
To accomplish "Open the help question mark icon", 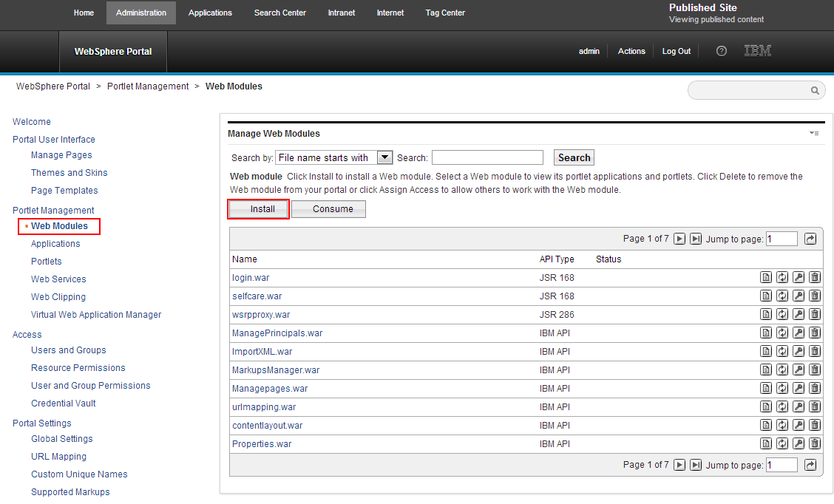I will pos(721,51).
